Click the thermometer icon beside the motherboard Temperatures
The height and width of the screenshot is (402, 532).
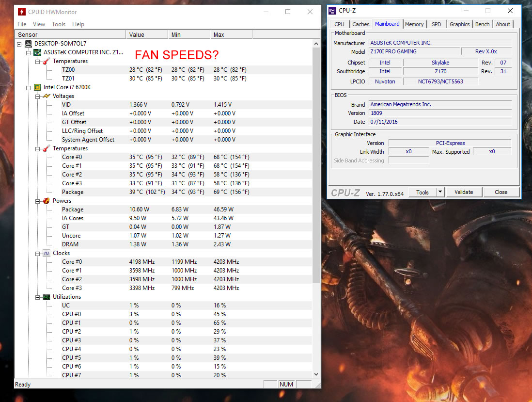pos(47,61)
